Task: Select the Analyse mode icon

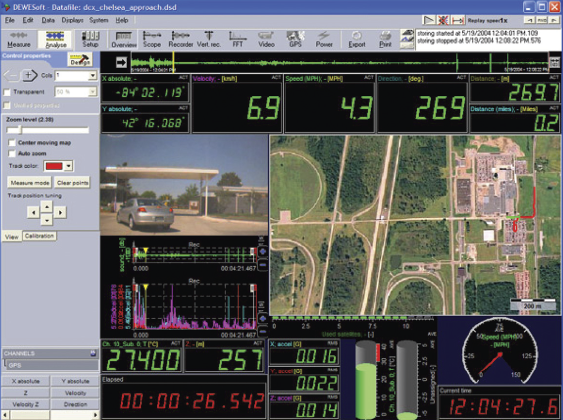Action: click(56, 39)
